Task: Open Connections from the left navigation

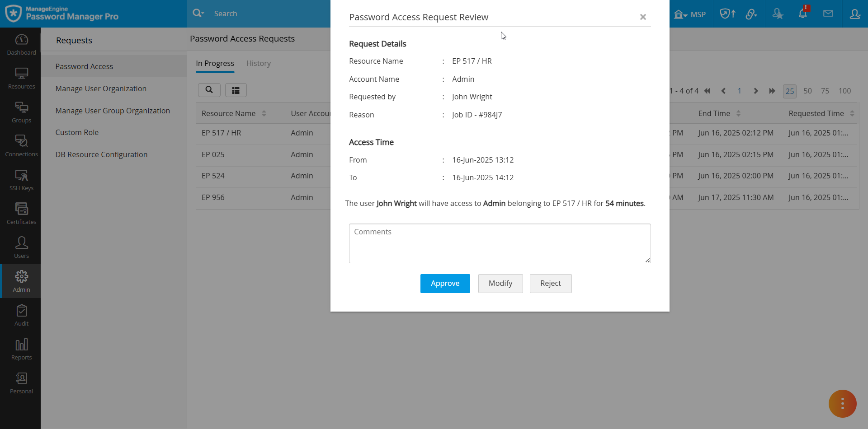Action: tap(21, 145)
